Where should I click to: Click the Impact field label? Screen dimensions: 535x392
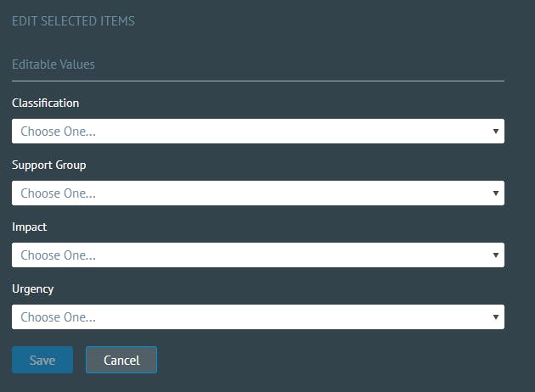30,227
